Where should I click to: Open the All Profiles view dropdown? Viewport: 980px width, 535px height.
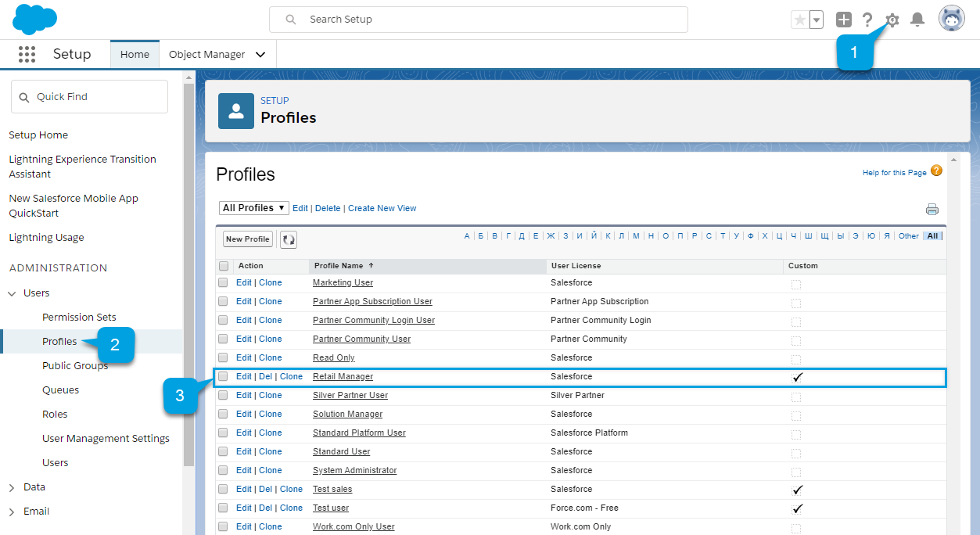click(x=253, y=208)
